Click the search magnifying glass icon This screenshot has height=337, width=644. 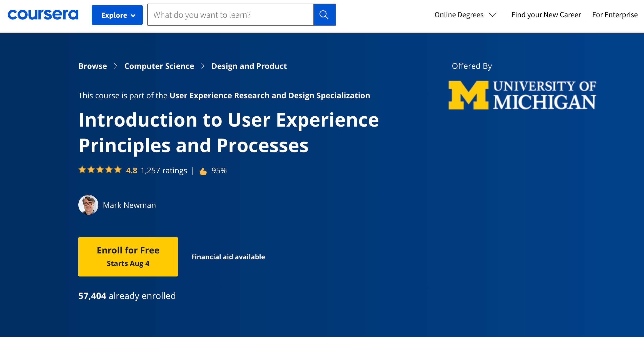324,14
